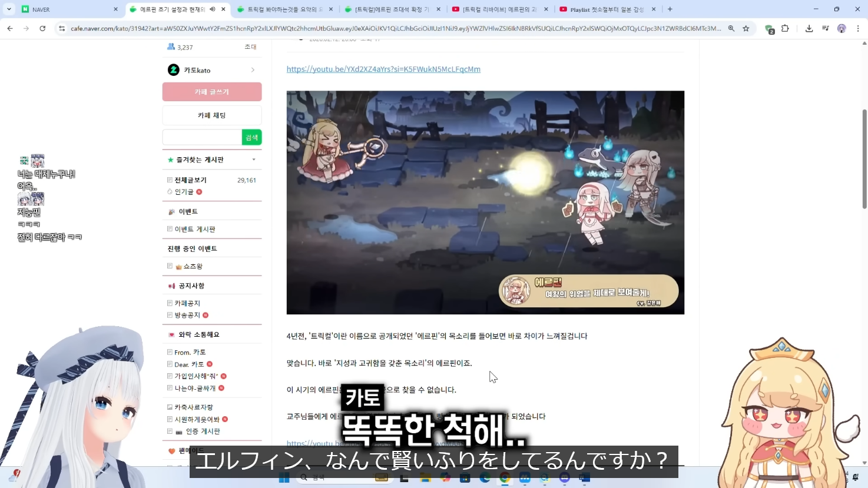The image size is (868, 488).
Task: Open the browser extensions puzzle icon
Action: click(785, 28)
